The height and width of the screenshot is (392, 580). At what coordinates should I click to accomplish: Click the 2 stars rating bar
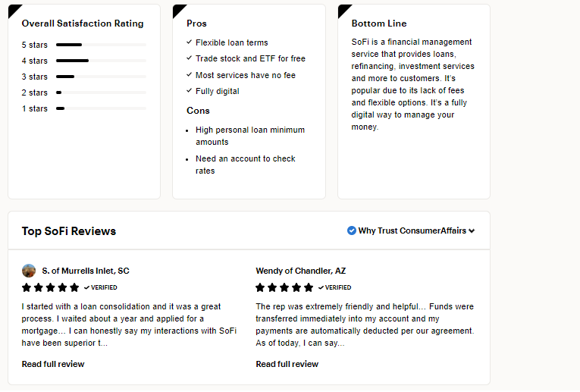tap(101, 93)
